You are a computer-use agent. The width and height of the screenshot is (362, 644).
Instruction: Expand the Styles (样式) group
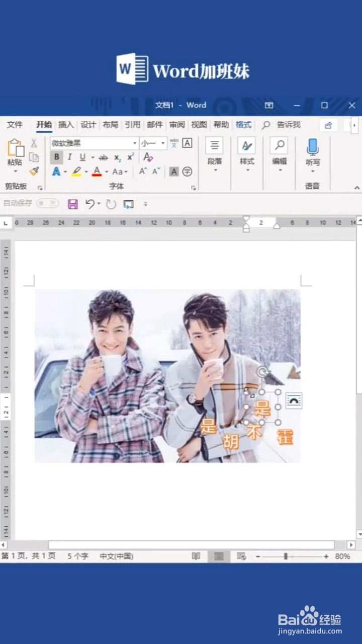tap(247, 155)
